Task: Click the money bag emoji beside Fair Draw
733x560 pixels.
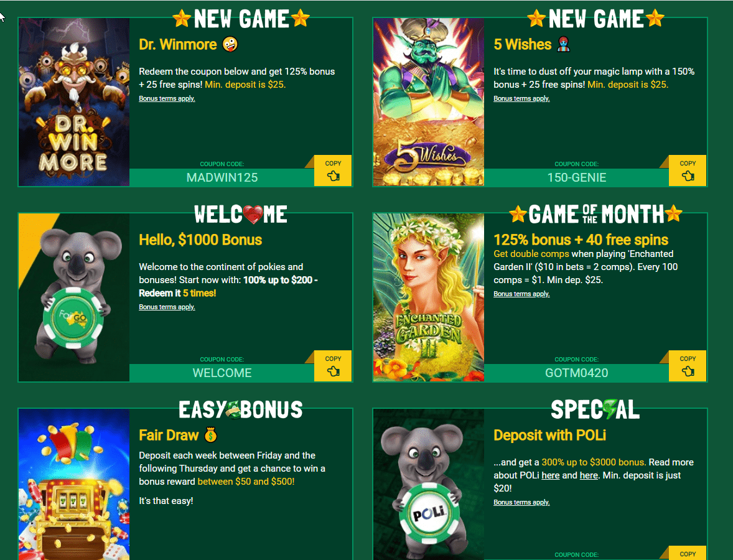Action: point(211,435)
